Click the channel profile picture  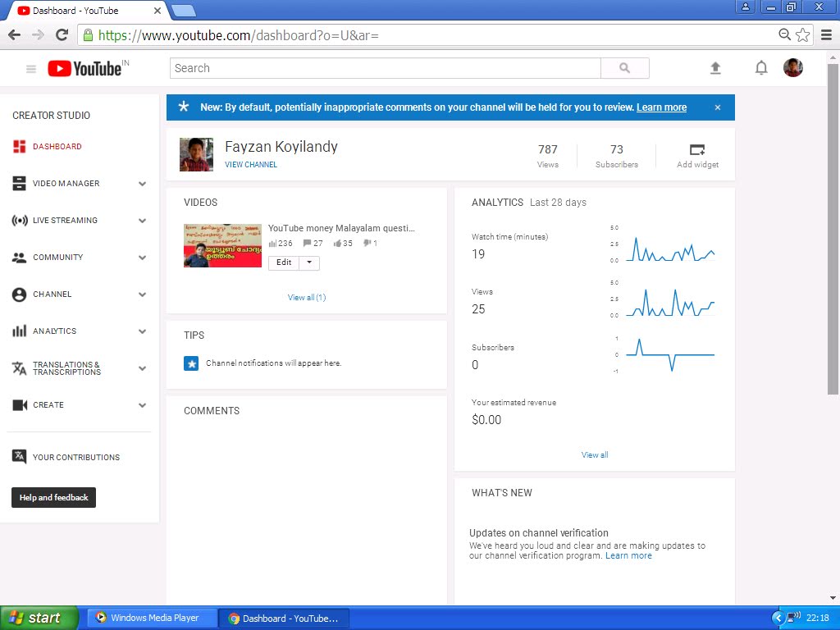pyautogui.click(x=196, y=154)
